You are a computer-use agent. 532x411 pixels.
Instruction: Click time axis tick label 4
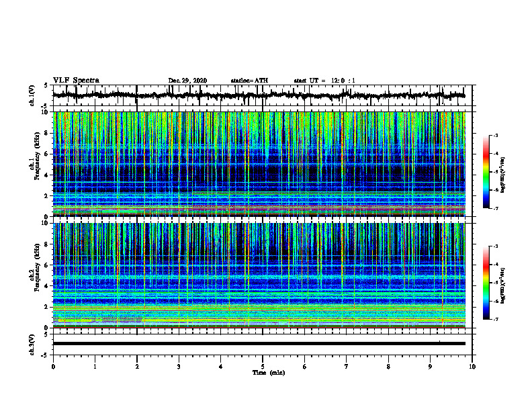tap(220, 367)
